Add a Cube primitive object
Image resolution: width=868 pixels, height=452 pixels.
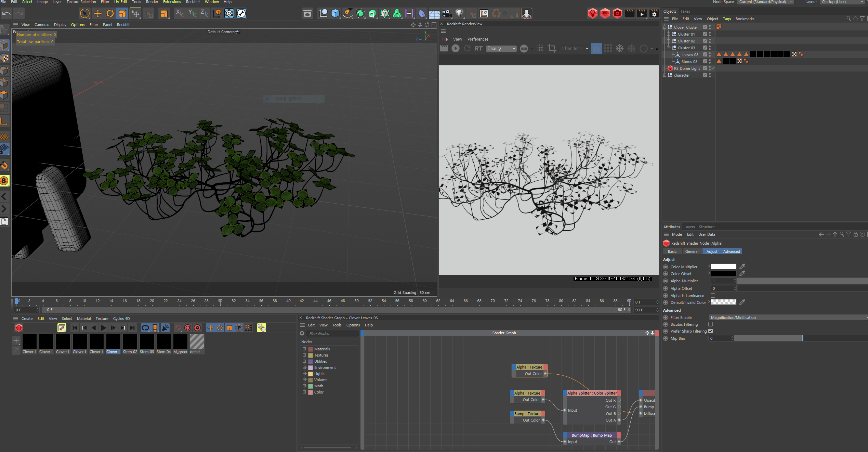coord(336,13)
